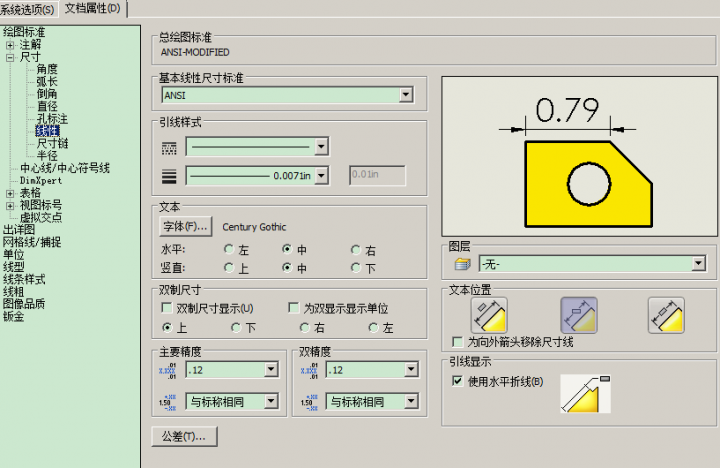Click the leader line thickness icon
This screenshot has width=720, height=468.
coord(169,176)
